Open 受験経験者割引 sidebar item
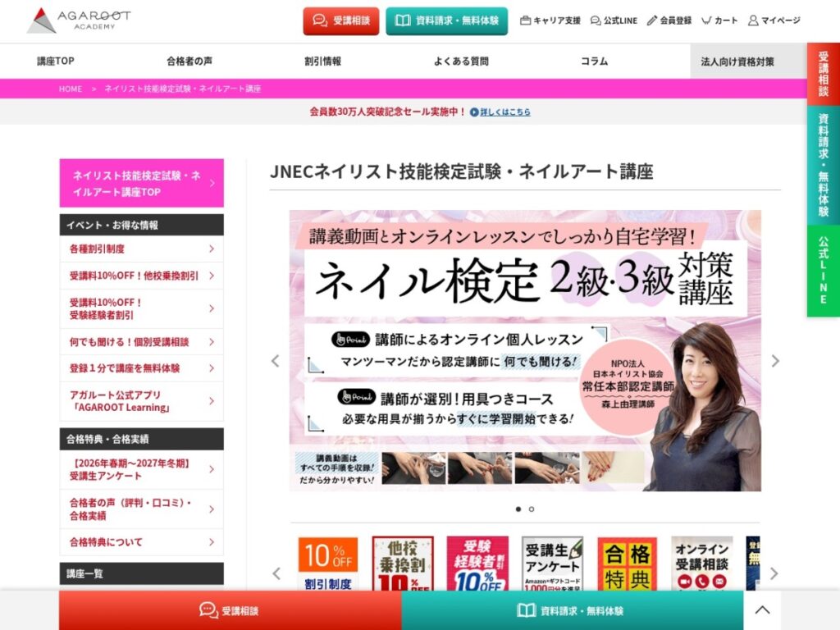This screenshot has height=630, width=840. [141, 309]
